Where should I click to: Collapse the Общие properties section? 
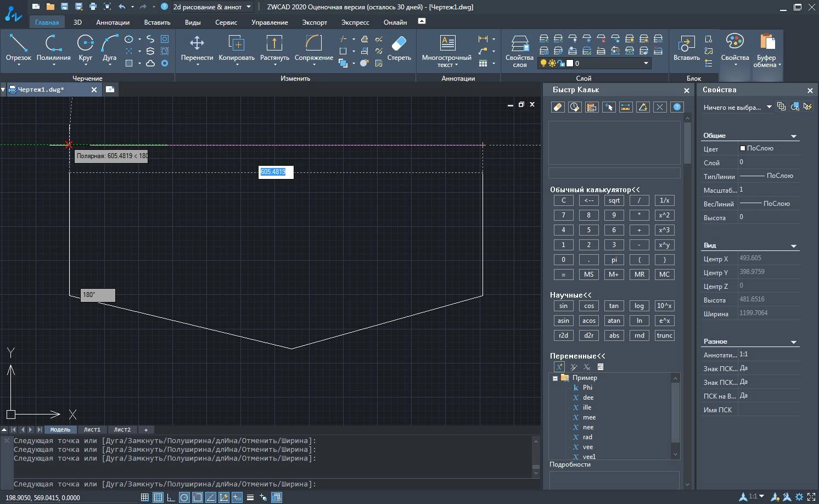tap(793, 136)
